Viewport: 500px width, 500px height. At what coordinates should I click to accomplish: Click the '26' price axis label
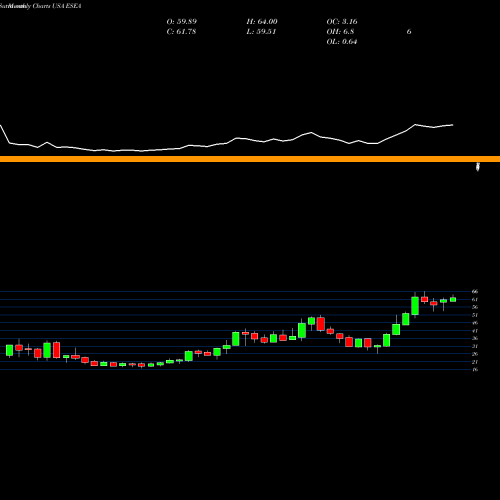pyautogui.click(x=475, y=354)
